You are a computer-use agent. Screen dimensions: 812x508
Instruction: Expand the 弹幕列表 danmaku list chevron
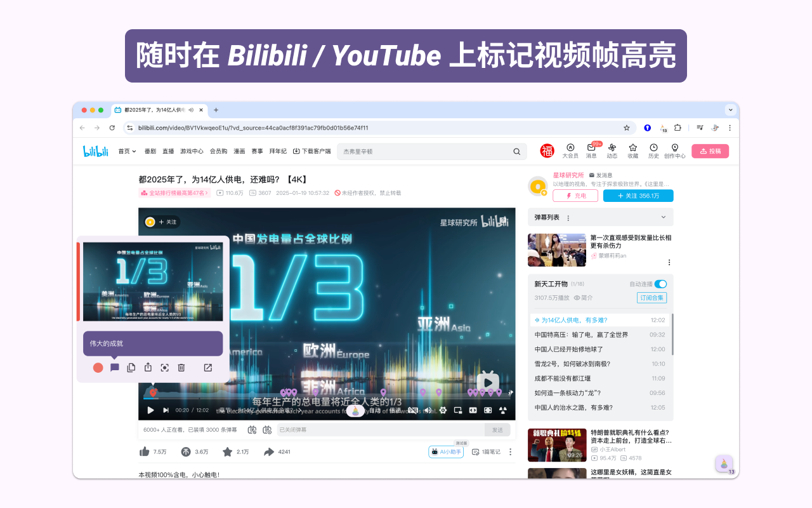pos(664,217)
